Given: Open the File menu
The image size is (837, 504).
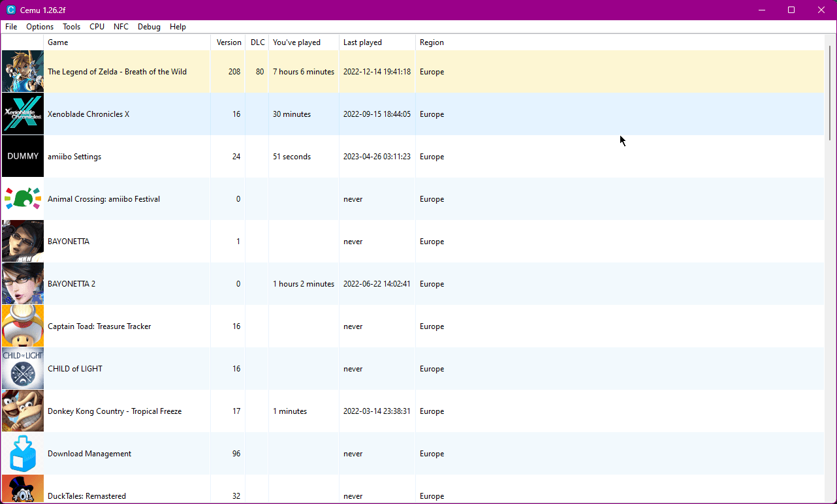Looking at the screenshot, I should 11,27.
